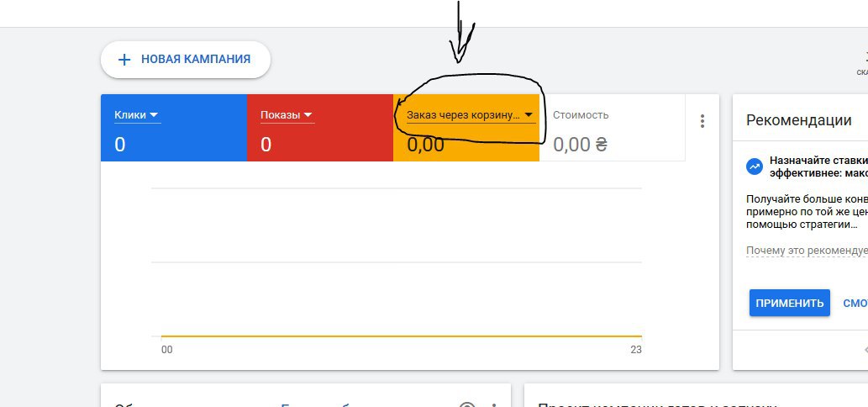868x407 pixels.
Task: Click the download icon at top right
Action: pyautogui.click(x=865, y=56)
